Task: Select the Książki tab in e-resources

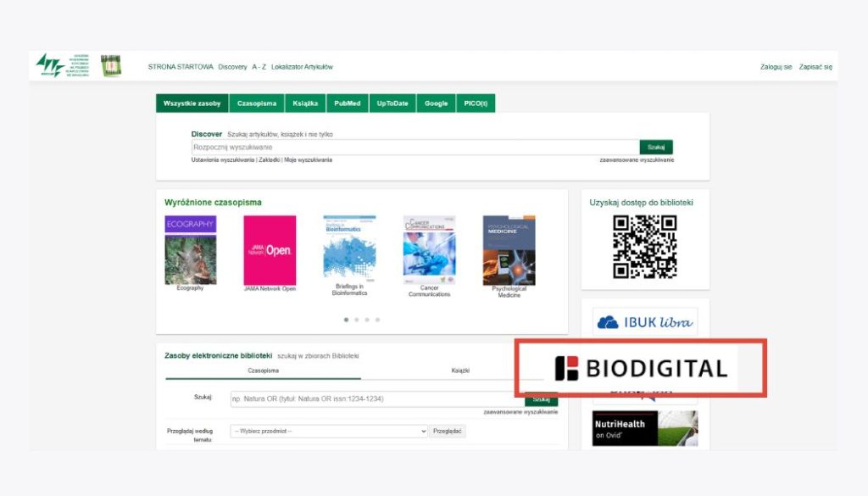Action: pyautogui.click(x=460, y=371)
